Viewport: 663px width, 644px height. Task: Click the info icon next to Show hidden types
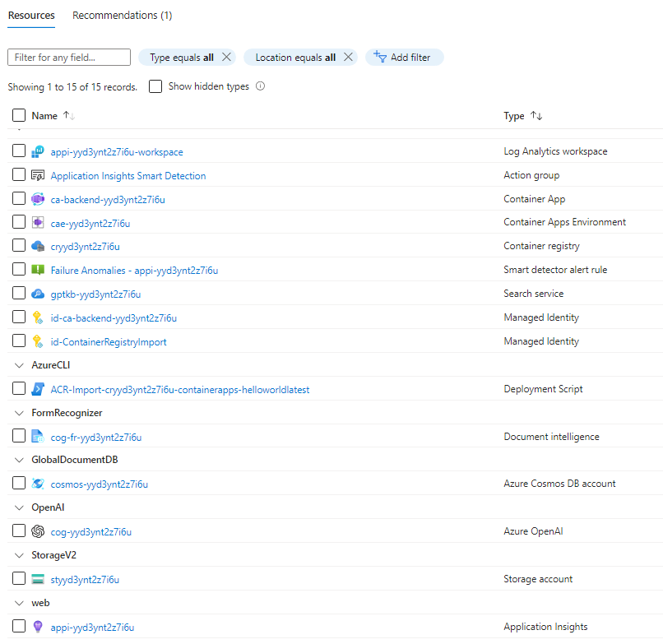pyautogui.click(x=261, y=86)
